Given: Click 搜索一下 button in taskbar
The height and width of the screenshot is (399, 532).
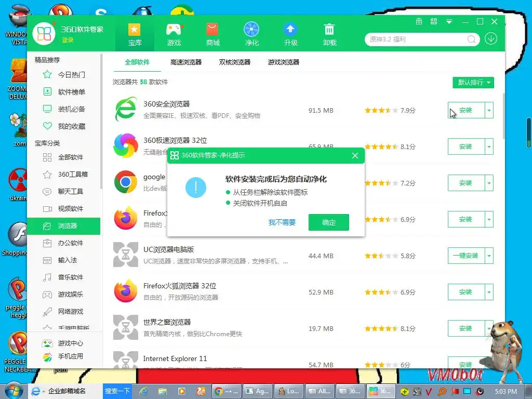Looking at the screenshot, I should 117,391.
